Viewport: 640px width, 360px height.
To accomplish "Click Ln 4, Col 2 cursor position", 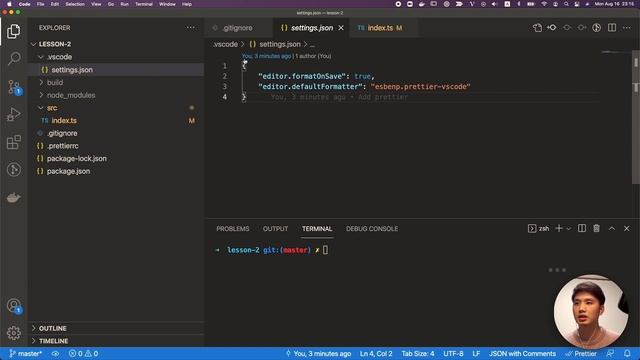I will [376, 353].
